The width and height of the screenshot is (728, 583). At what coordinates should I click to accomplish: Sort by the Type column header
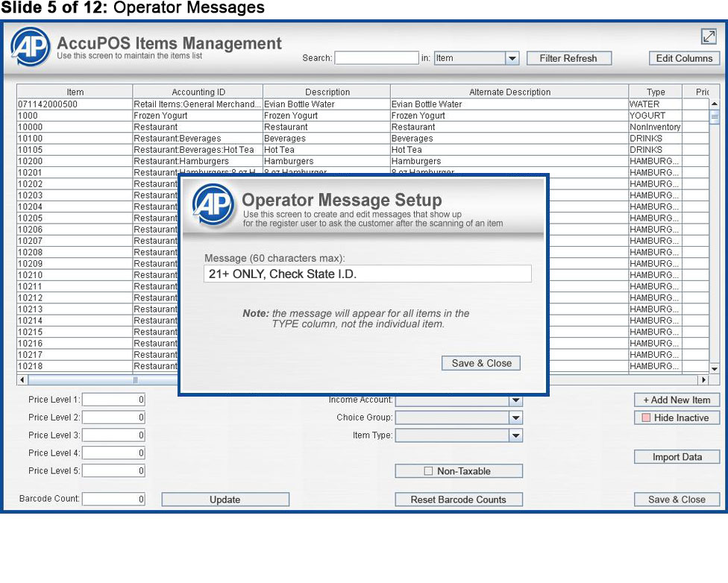656,92
